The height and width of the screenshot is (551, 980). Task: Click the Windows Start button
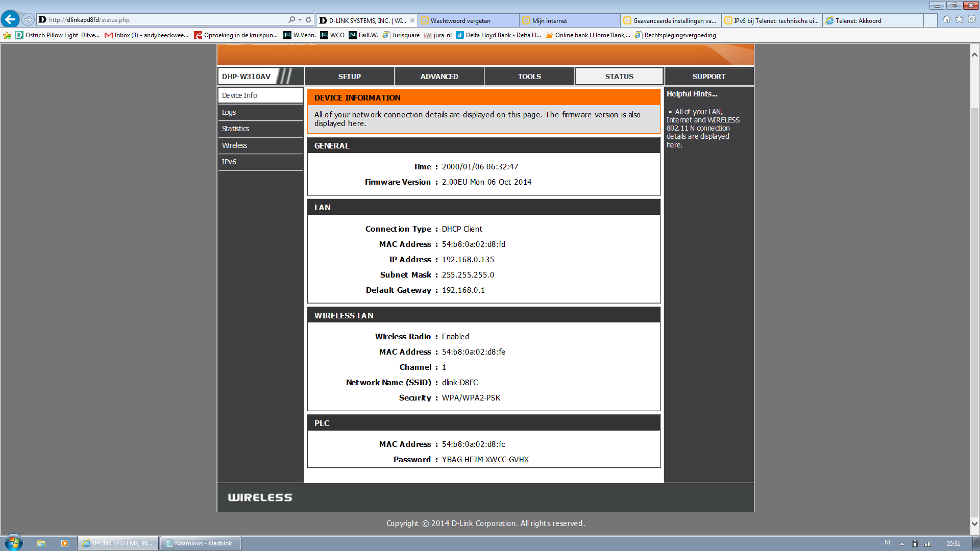[x=14, y=543]
